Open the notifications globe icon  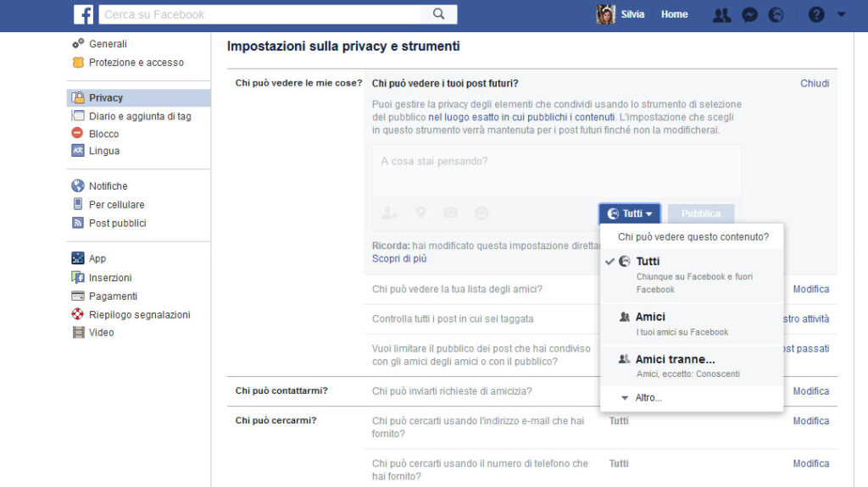pyautogui.click(x=776, y=15)
